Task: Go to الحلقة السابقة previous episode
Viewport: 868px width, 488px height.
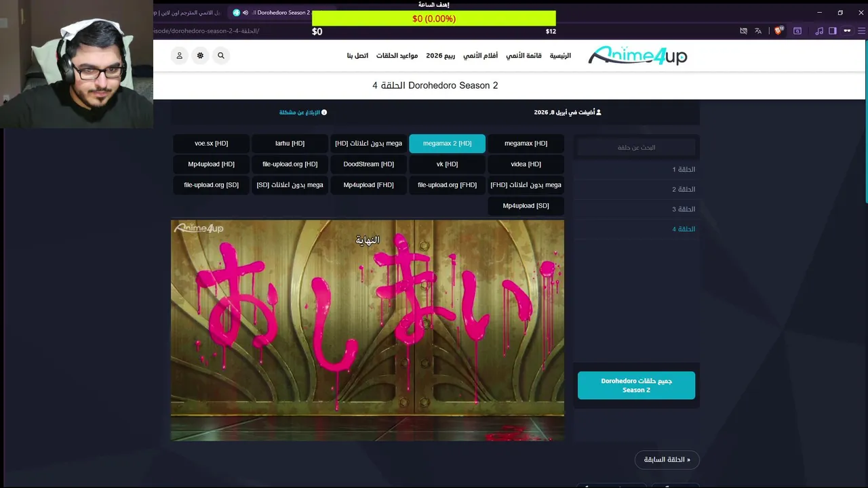Action: [x=667, y=460]
